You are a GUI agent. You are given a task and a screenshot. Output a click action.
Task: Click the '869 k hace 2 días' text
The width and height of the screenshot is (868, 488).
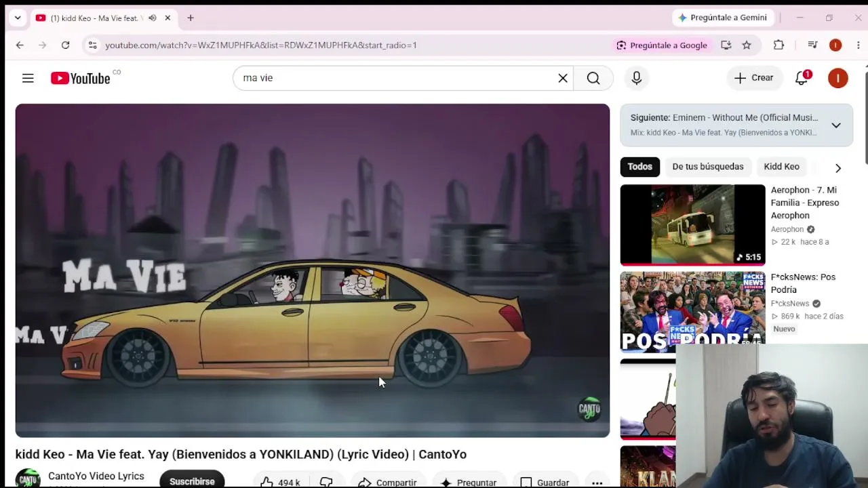point(807,317)
